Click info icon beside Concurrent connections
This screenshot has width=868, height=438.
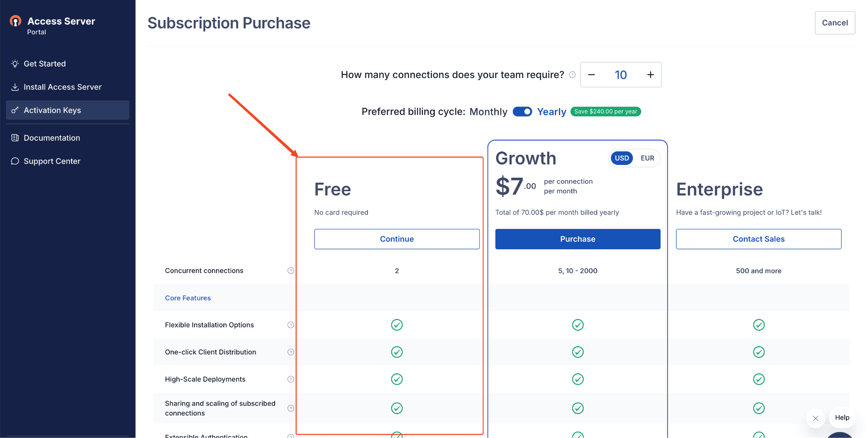pos(291,271)
